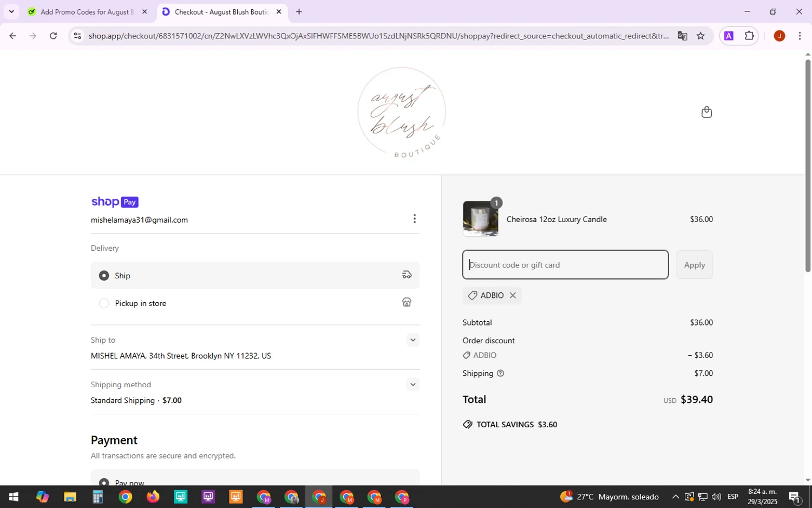Image resolution: width=812 pixels, height=508 pixels.
Task: Close the Add Promo Codes tab
Action: pyautogui.click(x=145, y=12)
